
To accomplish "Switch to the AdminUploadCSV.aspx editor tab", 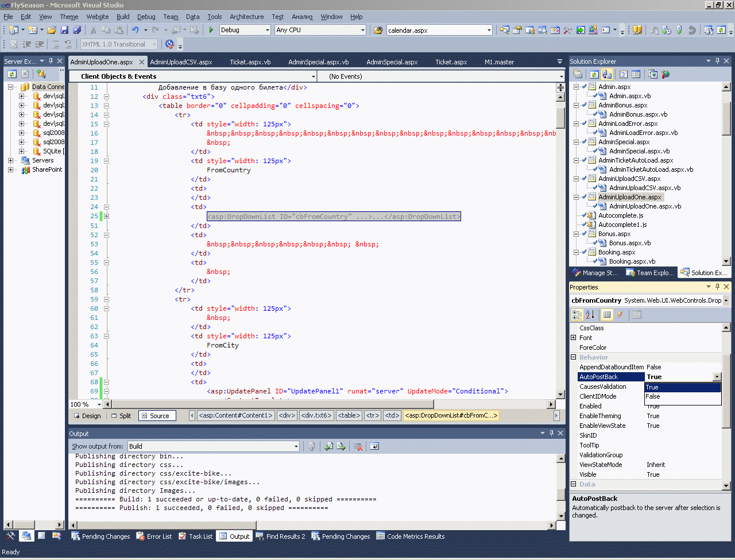I will pos(181,62).
